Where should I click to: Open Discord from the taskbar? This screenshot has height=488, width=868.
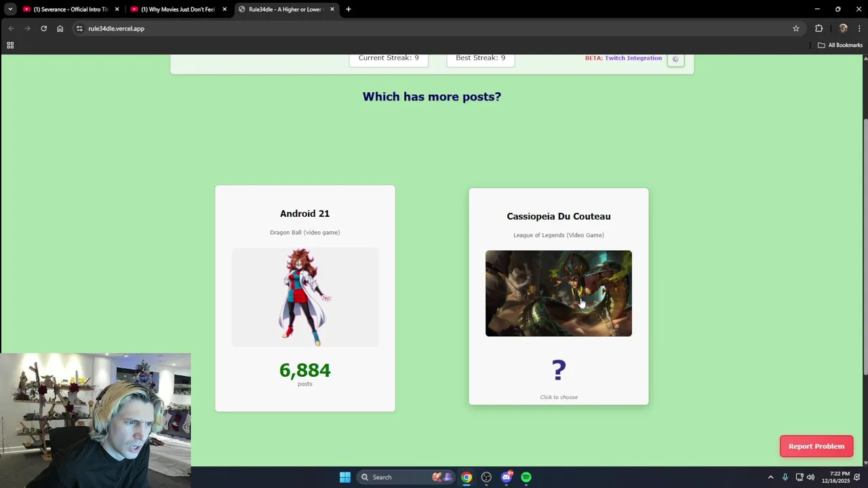(x=507, y=477)
